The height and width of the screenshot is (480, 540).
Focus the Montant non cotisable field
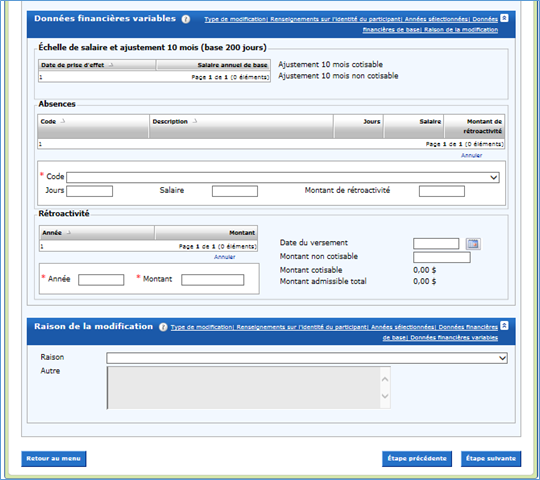click(x=442, y=257)
